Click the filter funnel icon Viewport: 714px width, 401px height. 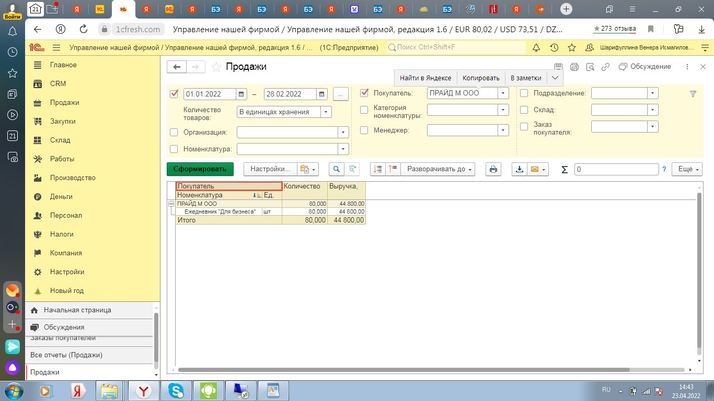click(692, 94)
